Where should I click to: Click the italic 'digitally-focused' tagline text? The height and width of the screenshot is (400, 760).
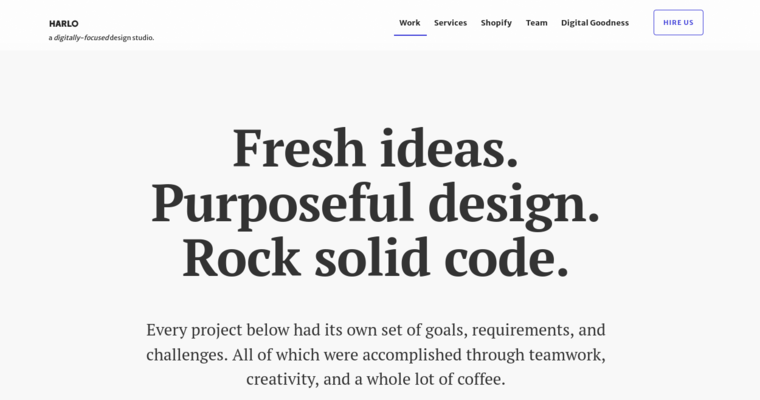tap(82, 38)
